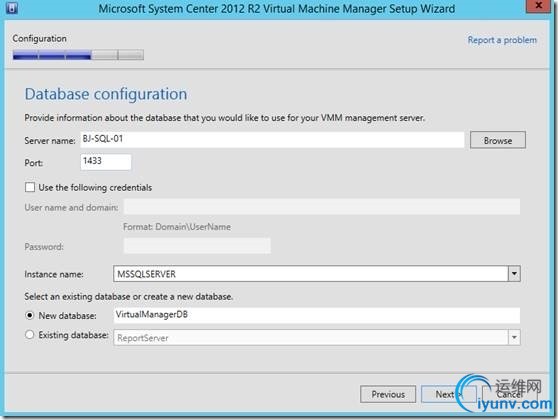Viewport: 558px width, 420px height.
Task: Browse for a SQL server
Action: click(498, 140)
